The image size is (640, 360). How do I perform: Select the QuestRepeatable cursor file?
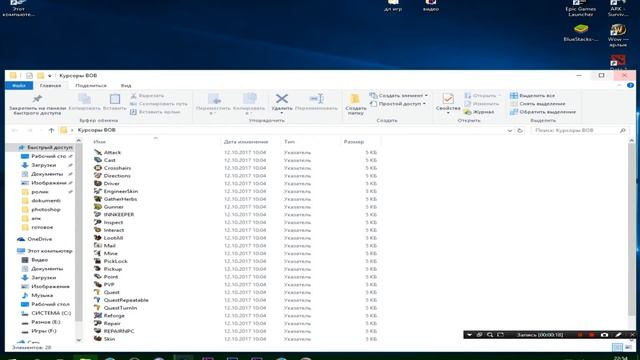[126, 300]
